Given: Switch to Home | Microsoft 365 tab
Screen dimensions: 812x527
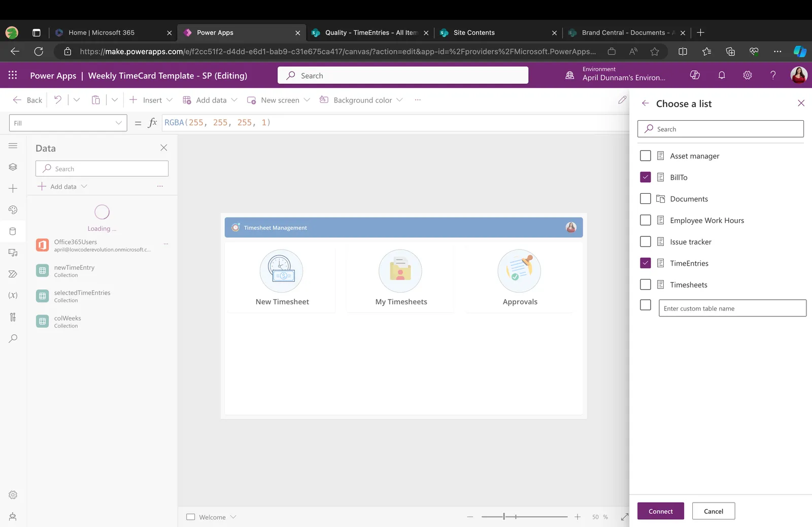Looking at the screenshot, I should (113, 32).
